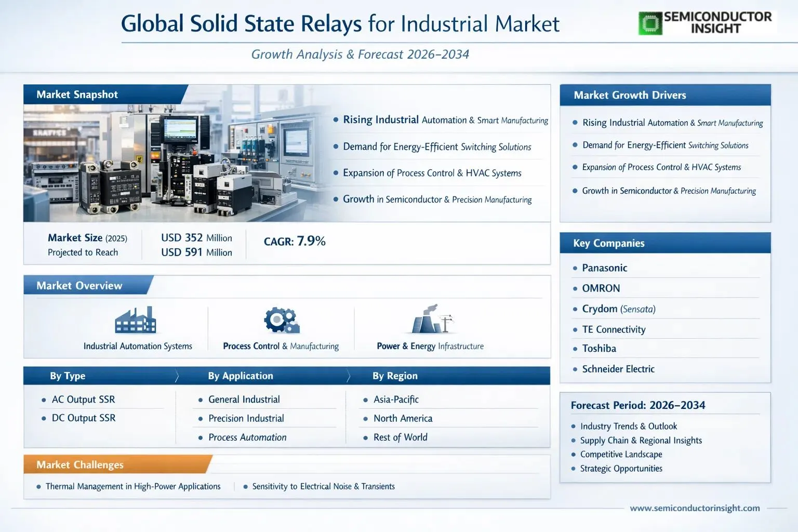Click the Panasonic company entry

[604, 268]
